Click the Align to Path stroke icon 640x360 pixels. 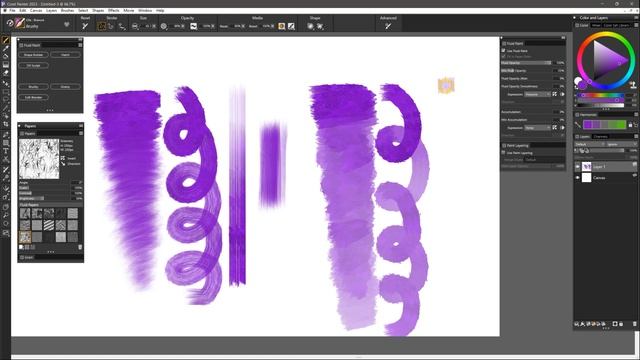point(121,26)
